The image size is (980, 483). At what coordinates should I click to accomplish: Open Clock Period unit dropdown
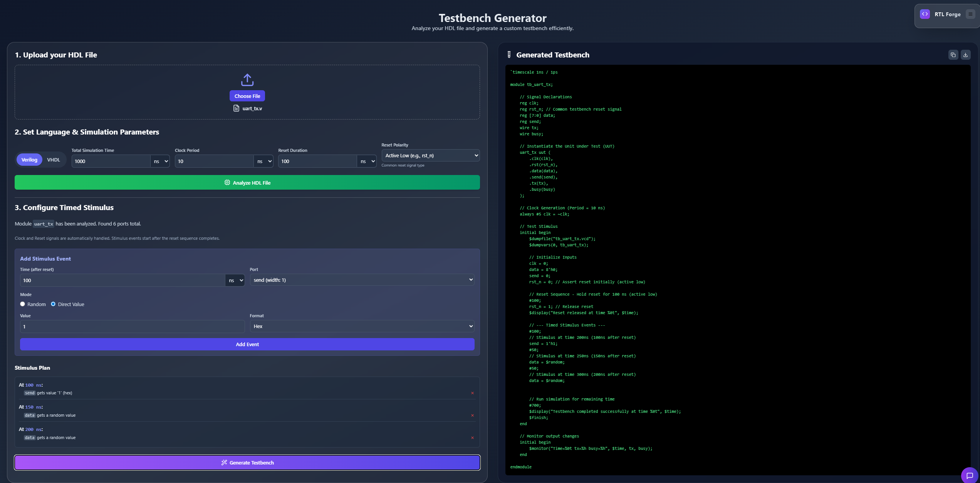[x=263, y=161]
